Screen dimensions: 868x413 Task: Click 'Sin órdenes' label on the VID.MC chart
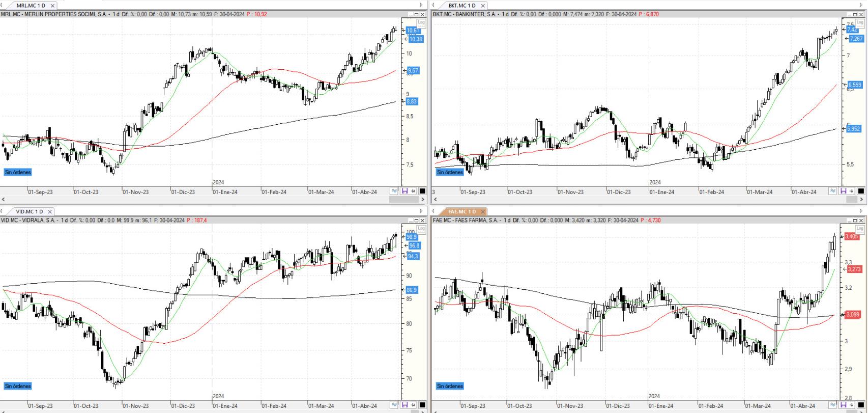click(x=18, y=386)
